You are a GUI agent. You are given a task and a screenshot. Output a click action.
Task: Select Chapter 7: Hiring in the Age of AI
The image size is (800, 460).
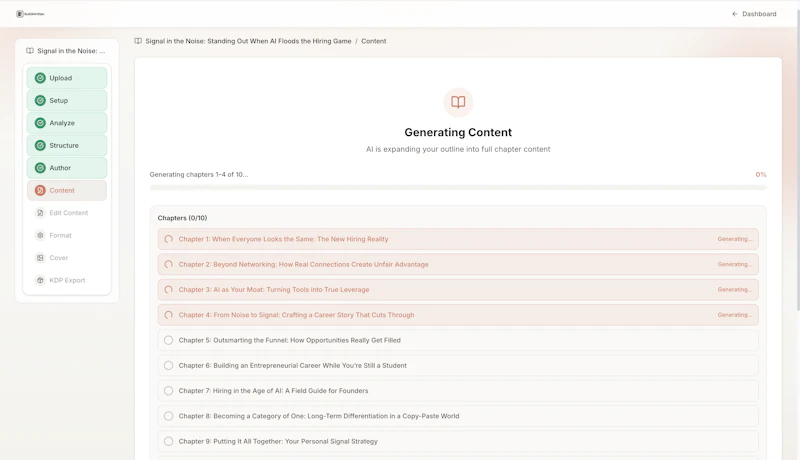[x=458, y=391]
